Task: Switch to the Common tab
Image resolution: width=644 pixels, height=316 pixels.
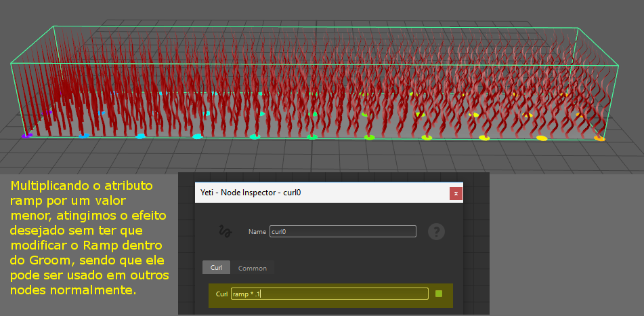Action: pos(252,268)
